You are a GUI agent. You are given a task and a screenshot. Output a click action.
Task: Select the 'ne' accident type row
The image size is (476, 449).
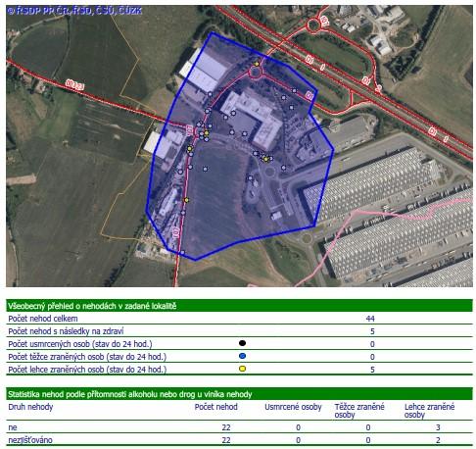pos(239,427)
